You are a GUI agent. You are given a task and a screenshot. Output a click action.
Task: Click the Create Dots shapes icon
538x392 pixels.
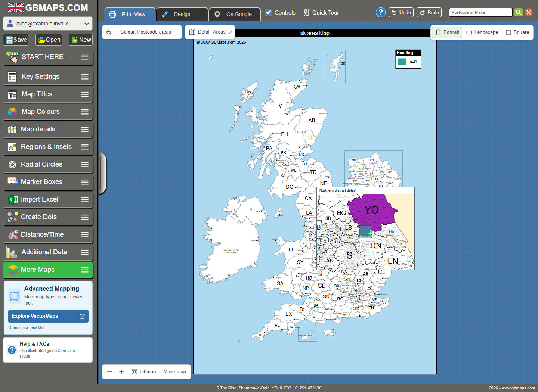point(13,217)
